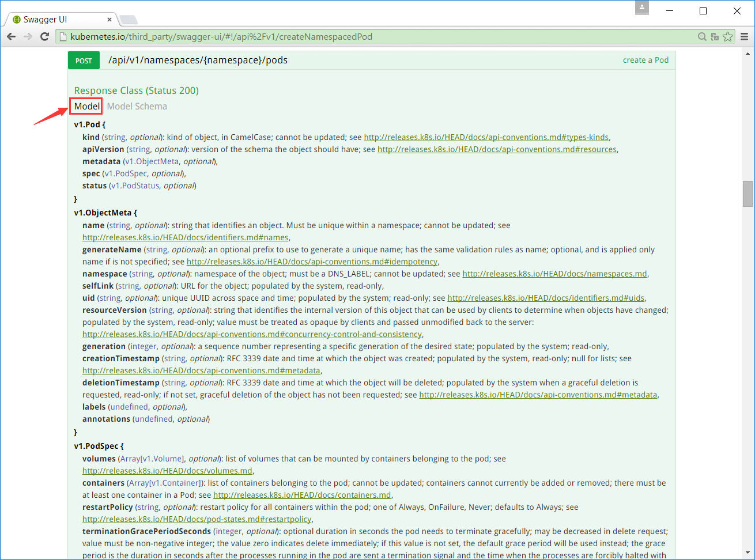The width and height of the screenshot is (755, 560).
Task: Click the v1.ObjectMeta type in metadata row
Action: pyautogui.click(x=152, y=161)
